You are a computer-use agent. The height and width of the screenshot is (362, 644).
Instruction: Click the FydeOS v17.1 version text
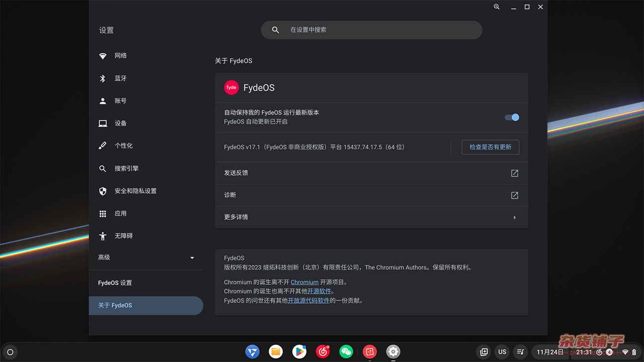pos(315,147)
